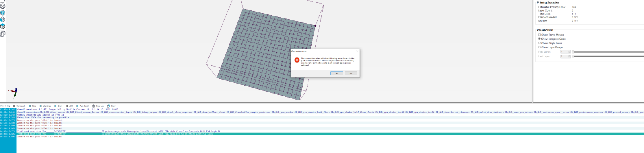
Task: Select Show Layer Range radio option
Action: (x=539, y=47)
